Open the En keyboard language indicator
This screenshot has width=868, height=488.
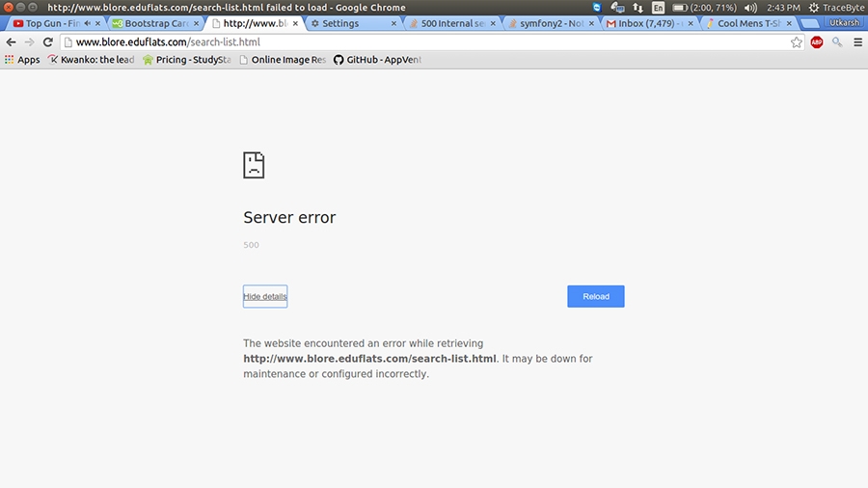[658, 8]
